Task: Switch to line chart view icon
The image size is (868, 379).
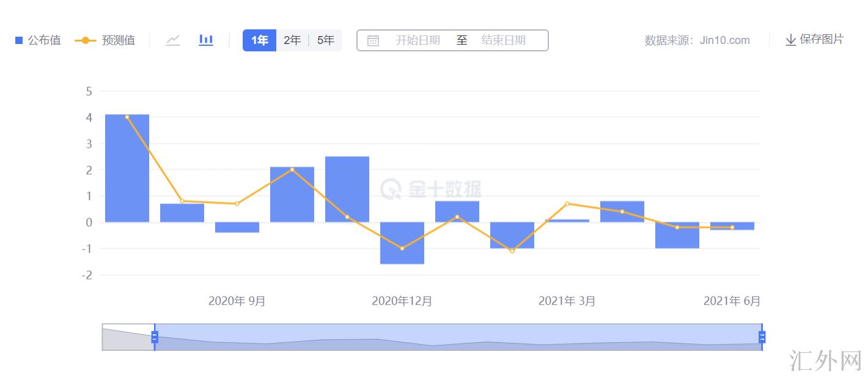Action: click(173, 40)
